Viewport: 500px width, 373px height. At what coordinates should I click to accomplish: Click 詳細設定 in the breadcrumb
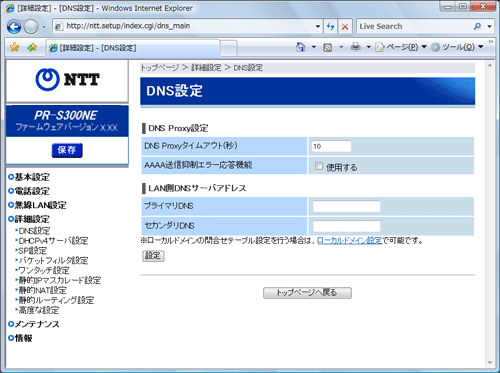pos(206,68)
